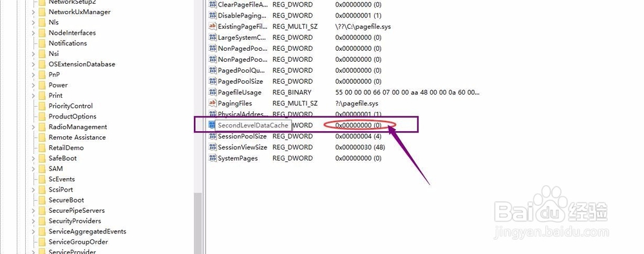Click the SecondLevelDataCache rename field
Viewport: 644px width, 254px height.
pyautogui.click(x=253, y=125)
